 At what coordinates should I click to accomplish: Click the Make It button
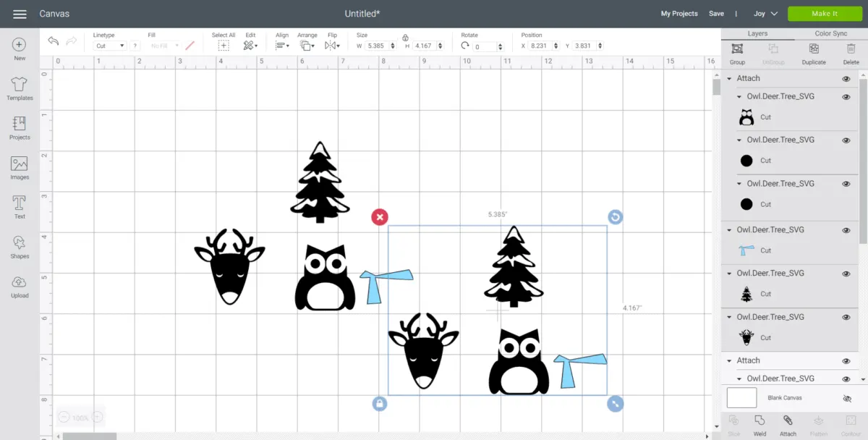[x=825, y=14]
